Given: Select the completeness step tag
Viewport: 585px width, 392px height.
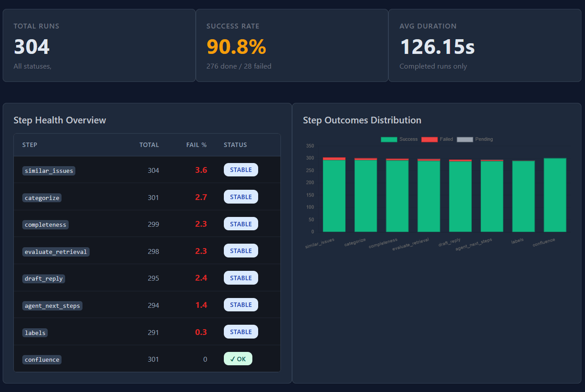Looking at the screenshot, I should (45, 225).
